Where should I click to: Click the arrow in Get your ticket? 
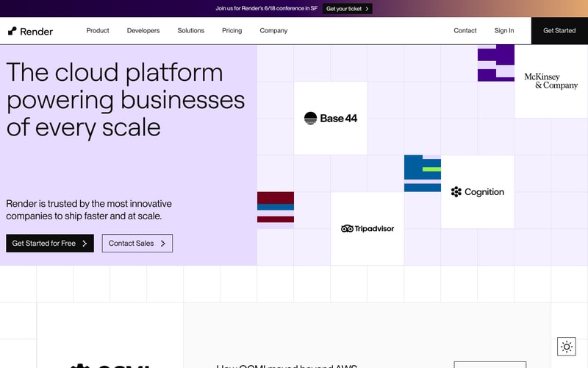coord(367,9)
